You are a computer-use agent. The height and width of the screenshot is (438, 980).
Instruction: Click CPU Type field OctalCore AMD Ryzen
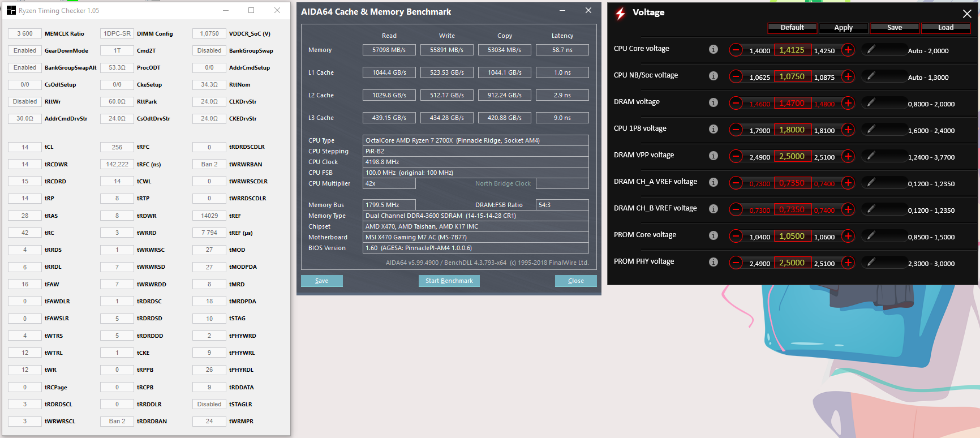coord(476,140)
